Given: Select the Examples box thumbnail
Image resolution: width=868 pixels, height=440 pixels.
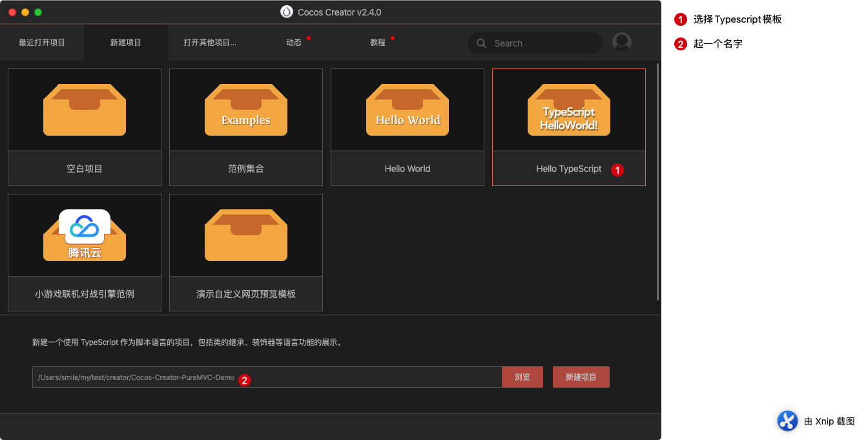Looking at the screenshot, I should tap(246, 110).
